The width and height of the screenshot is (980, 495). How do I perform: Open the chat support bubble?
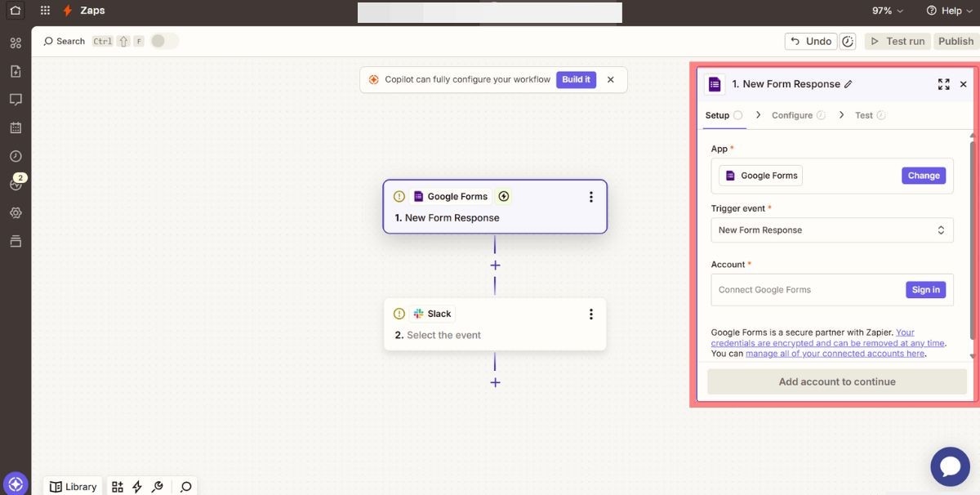950,466
